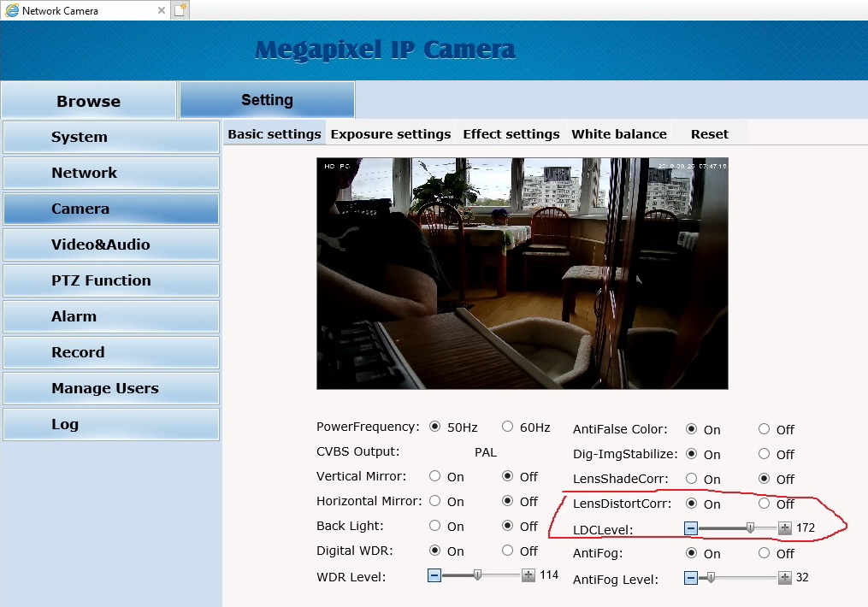The image size is (868, 607).
Task: Click the LDCLevel slider handle
Action: click(x=750, y=528)
